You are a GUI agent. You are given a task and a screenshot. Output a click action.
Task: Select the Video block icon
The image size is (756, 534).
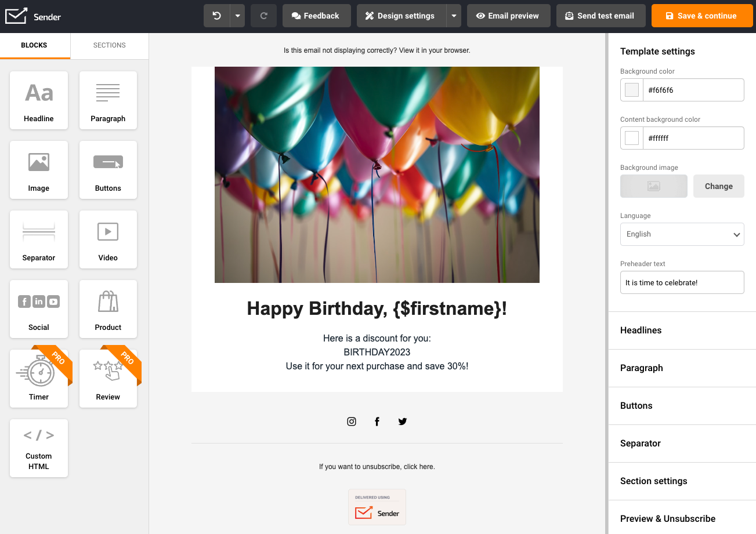pos(108,232)
